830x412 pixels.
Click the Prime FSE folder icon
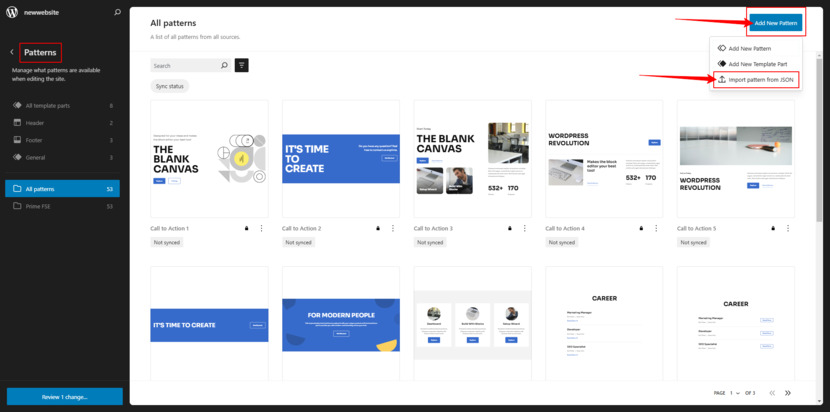[x=17, y=206]
